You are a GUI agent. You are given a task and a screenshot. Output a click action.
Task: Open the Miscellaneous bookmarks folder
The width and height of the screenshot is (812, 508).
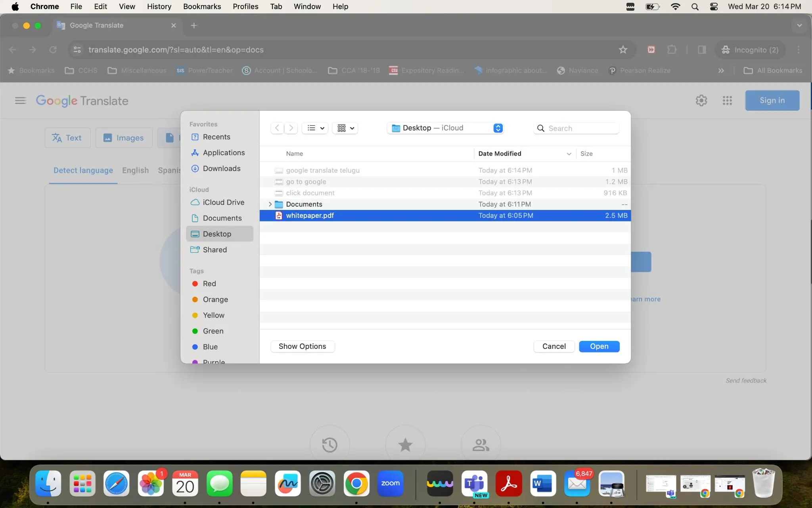(x=137, y=70)
